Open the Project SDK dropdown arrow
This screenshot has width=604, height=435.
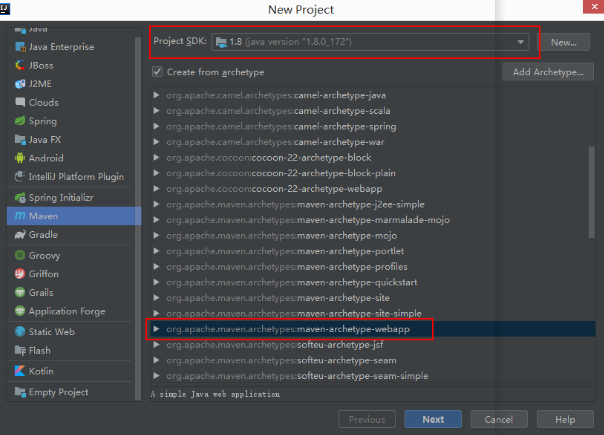tap(520, 42)
